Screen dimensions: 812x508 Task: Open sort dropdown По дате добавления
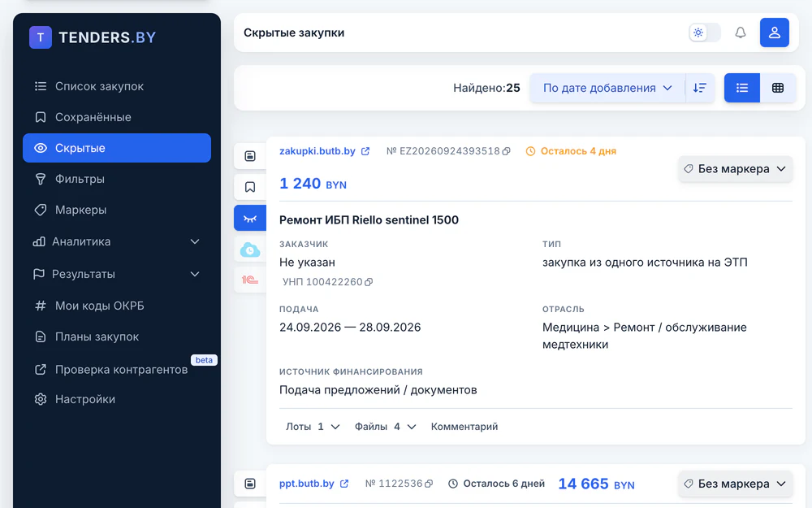pos(607,88)
